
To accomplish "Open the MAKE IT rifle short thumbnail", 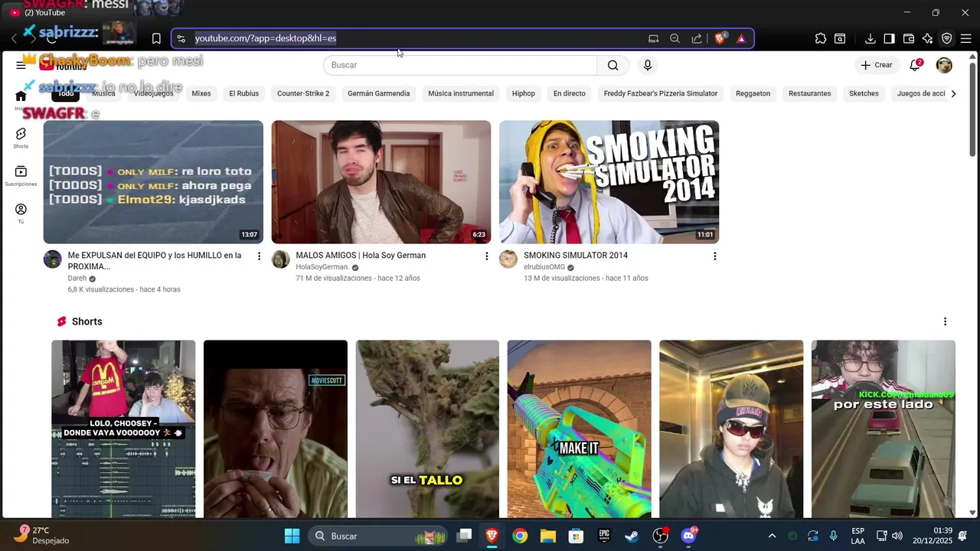I will pyautogui.click(x=579, y=429).
